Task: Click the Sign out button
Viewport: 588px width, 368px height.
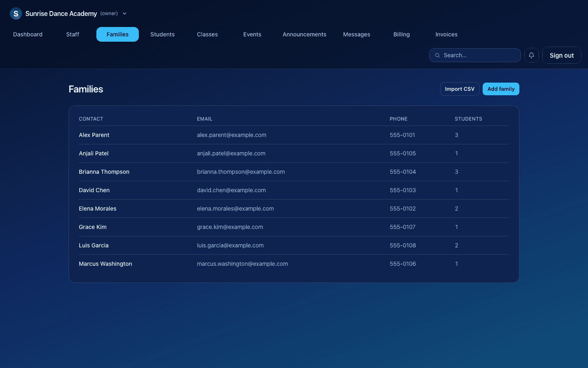Action: (562, 55)
